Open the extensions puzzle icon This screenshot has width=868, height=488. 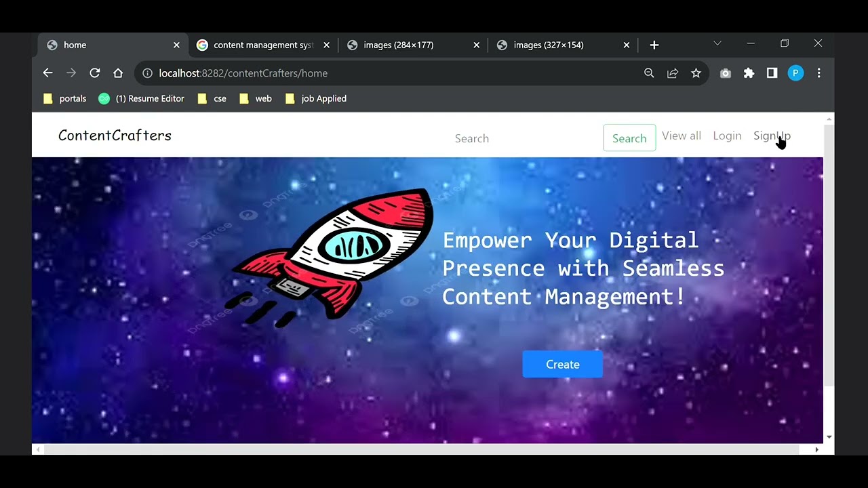(x=749, y=73)
